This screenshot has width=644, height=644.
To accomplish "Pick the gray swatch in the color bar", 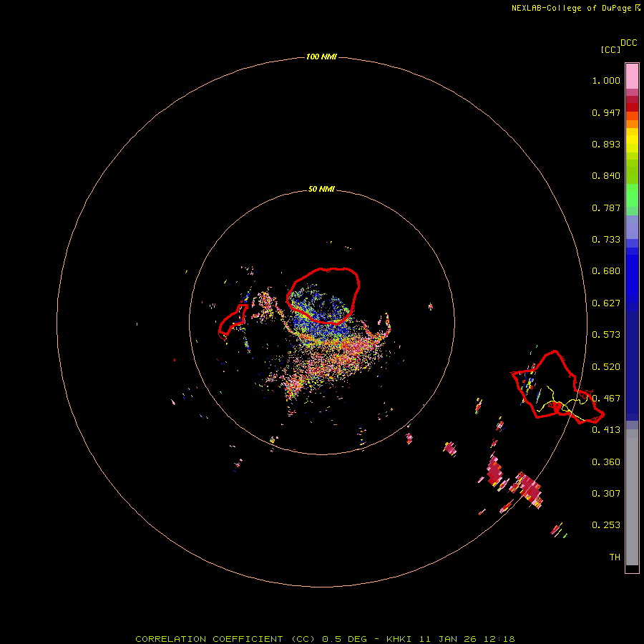I will point(632,497).
